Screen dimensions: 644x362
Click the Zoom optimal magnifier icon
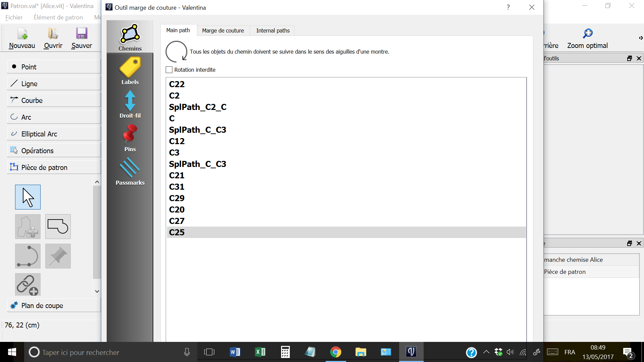tap(587, 34)
